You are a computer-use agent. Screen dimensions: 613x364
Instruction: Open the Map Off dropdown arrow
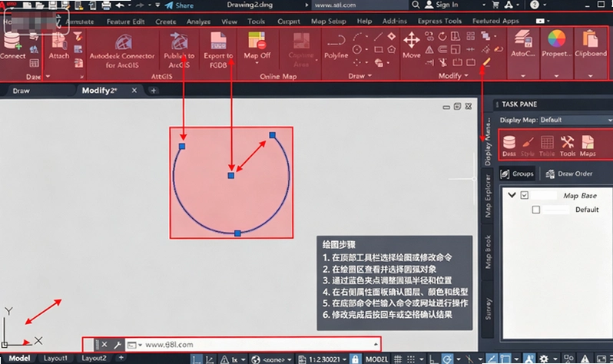tap(257, 63)
